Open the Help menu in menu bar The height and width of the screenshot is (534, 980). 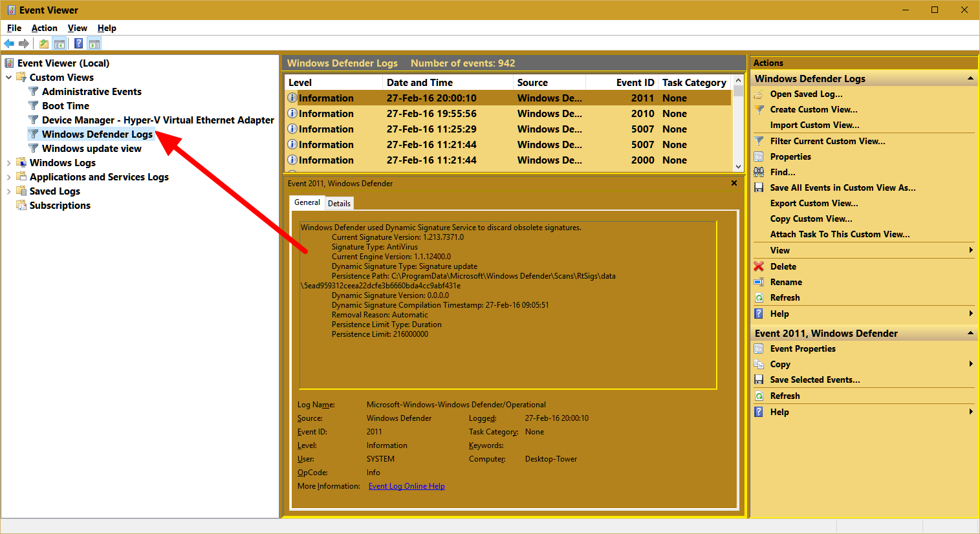tap(107, 28)
